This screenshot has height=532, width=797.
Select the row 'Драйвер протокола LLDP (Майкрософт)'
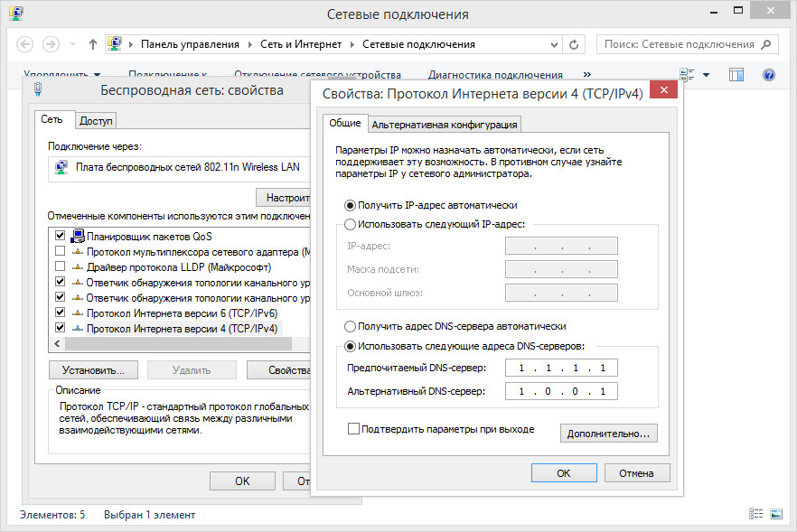click(x=179, y=267)
